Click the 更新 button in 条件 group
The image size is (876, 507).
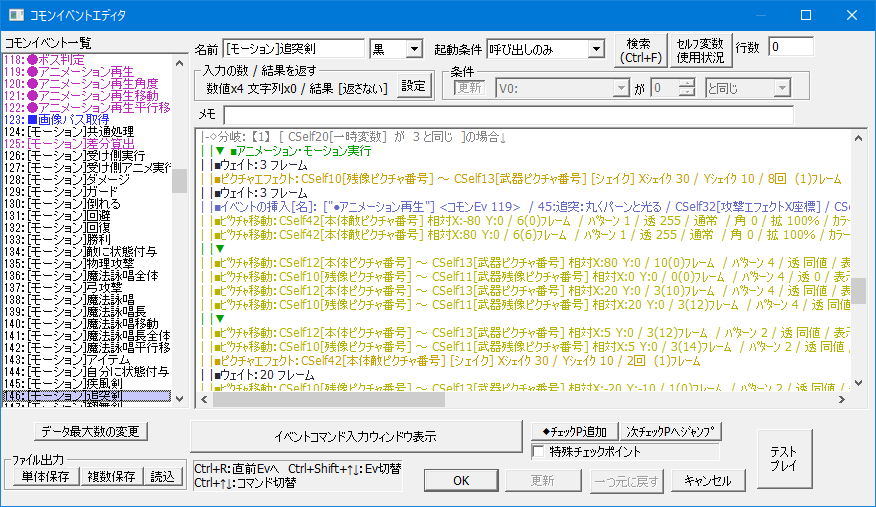pyautogui.click(x=469, y=88)
